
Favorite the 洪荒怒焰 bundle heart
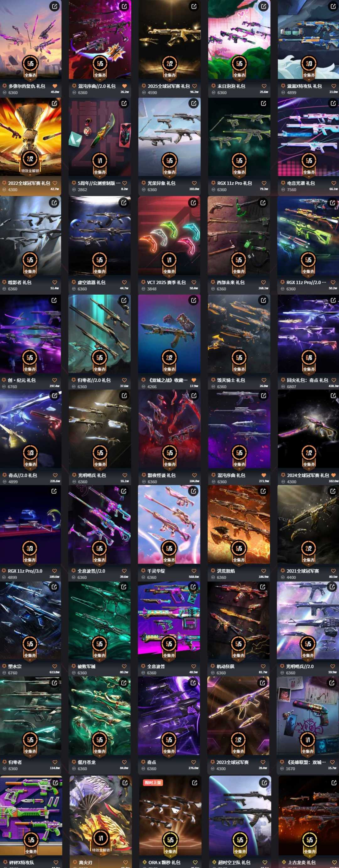(264, 571)
